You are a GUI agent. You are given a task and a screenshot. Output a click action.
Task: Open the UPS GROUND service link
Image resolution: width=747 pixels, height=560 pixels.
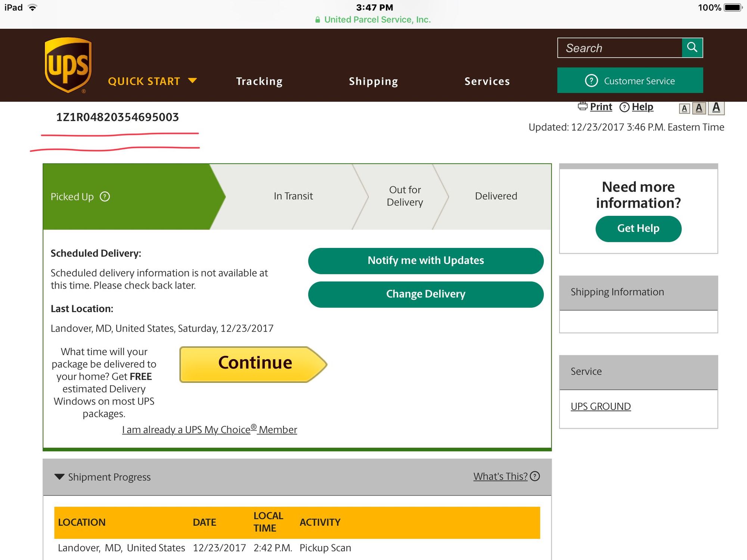point(600,406)
